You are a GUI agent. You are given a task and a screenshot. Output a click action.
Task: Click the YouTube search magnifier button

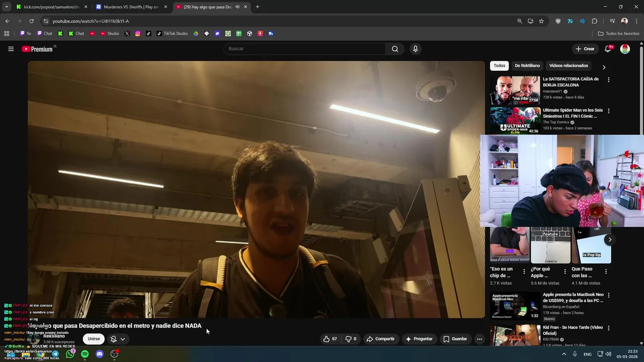click(395, 49)
